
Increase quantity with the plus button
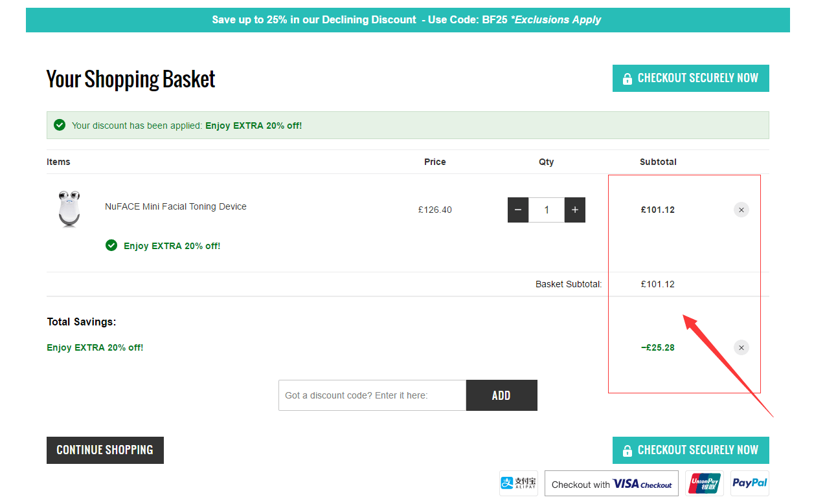tap(575, 210)
